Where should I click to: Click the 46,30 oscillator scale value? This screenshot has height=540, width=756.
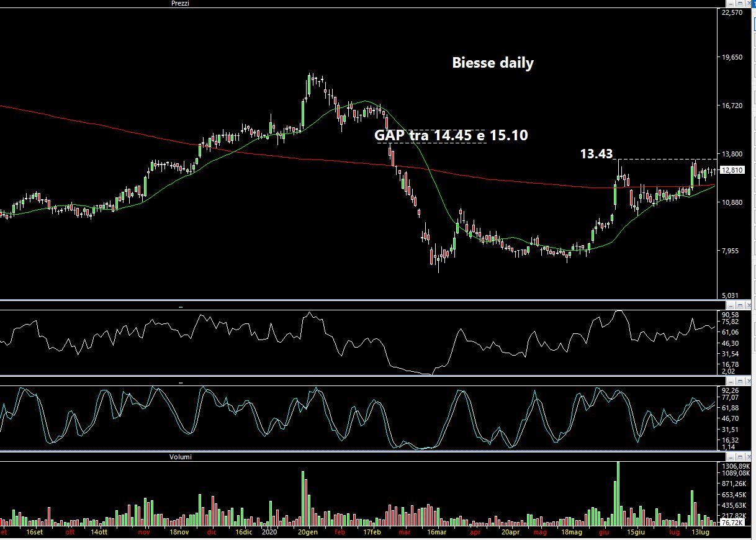coord(730,343)
